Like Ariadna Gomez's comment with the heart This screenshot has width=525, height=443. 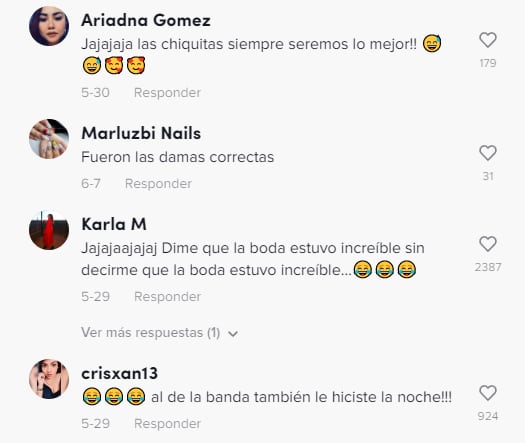pos(488,40)
